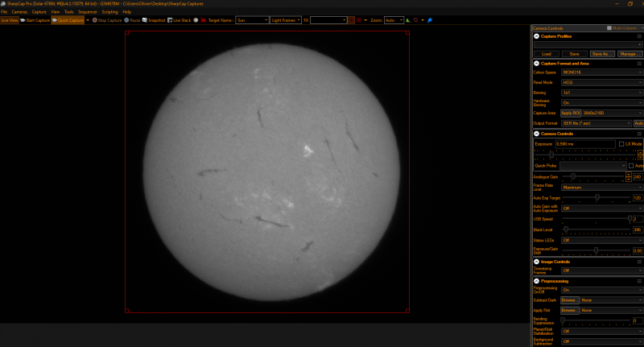Save As a new capture profile
Image resolution: width=644 pixels, height=347 pixels.
point(602,54)
